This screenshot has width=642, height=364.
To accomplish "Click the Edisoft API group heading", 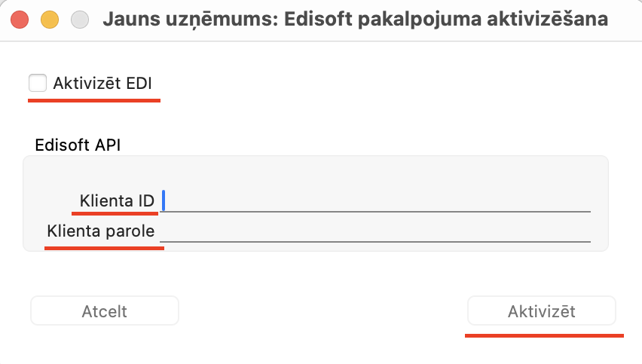I will click(78, 145).
